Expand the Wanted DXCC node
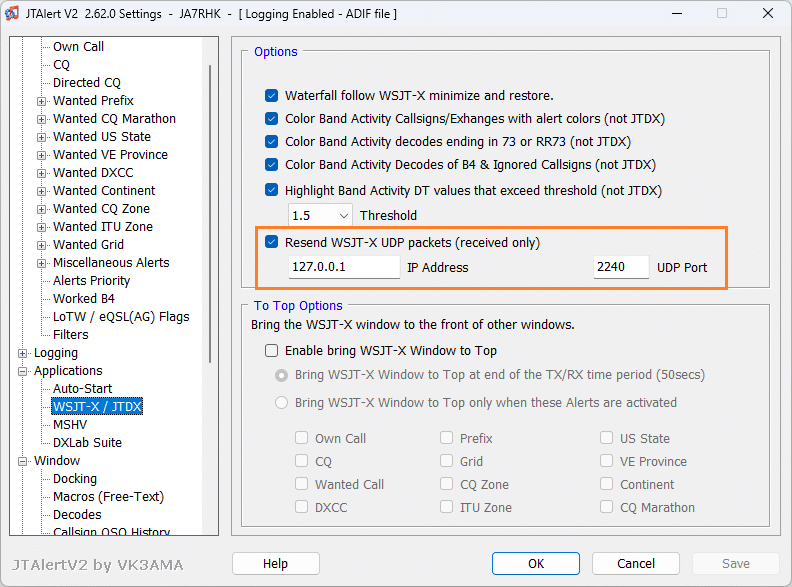This screenshot has height=587, width=792. coord(41,173)
